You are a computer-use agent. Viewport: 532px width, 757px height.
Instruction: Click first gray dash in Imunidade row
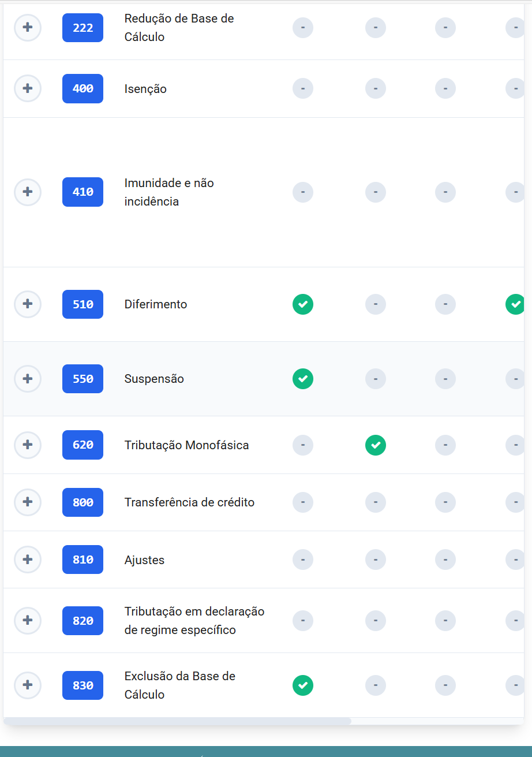pos(303,192)
